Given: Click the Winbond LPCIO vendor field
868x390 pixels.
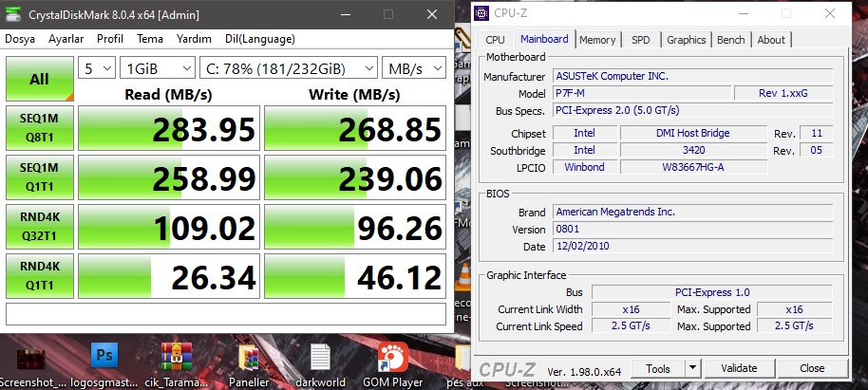Looking at the screenshot, I should pos(585,166).
